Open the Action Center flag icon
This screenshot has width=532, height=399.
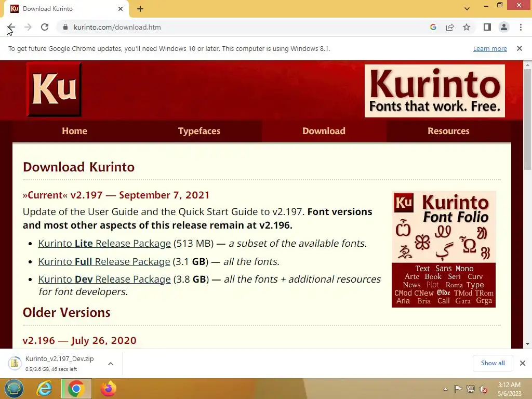458,389
